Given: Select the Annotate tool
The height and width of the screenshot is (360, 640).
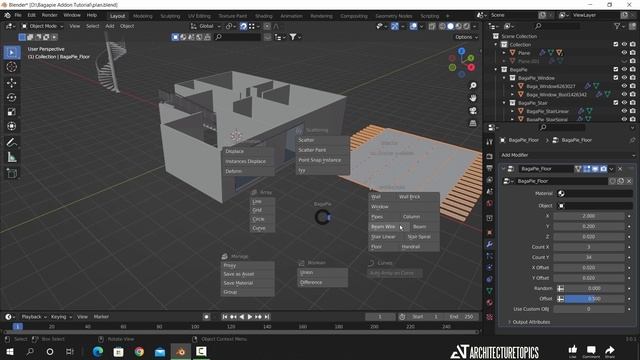Looking at the screenshot, I should click(x=11, y=142).
